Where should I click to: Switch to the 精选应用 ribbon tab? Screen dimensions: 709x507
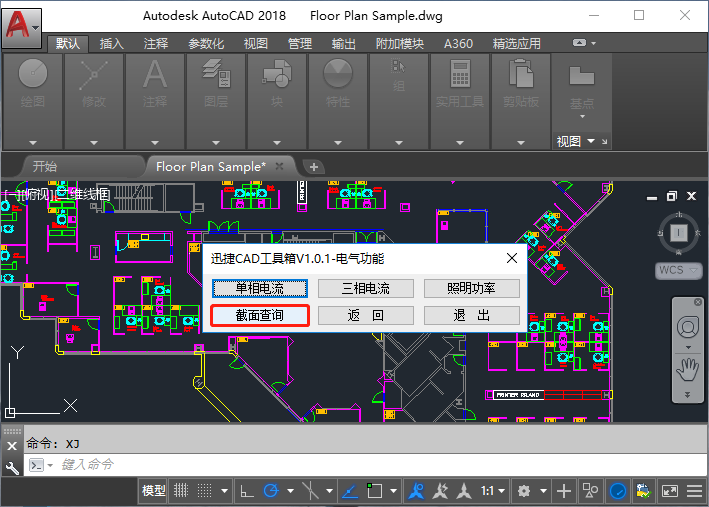516,44
